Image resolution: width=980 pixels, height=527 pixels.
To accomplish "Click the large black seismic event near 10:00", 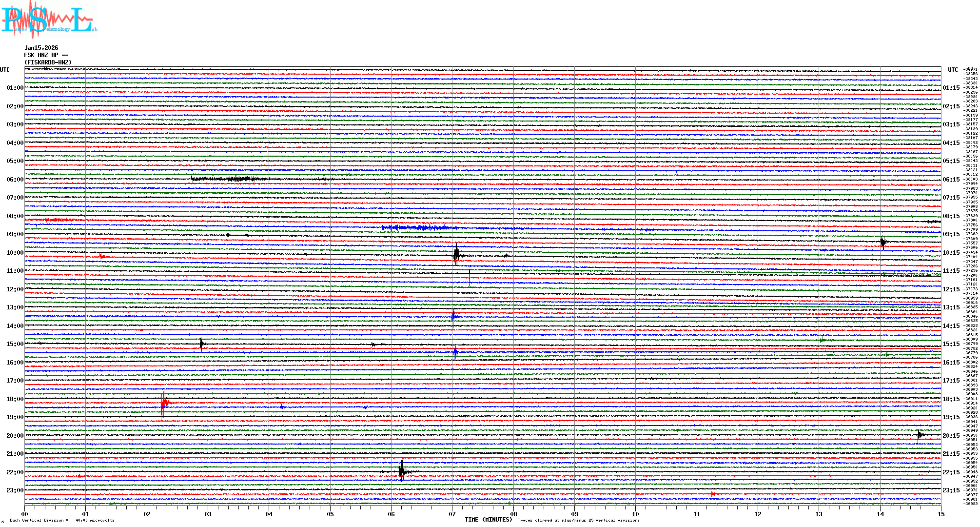I will (x=456, y=255).
